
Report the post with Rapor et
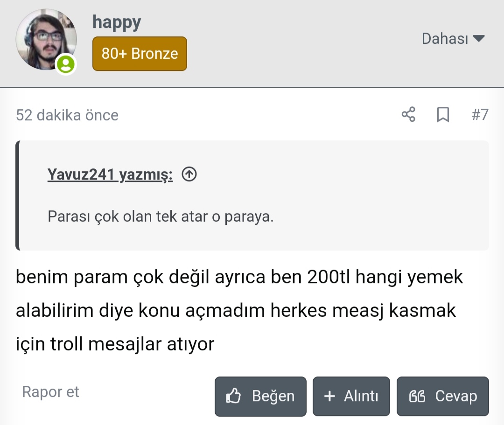point(50,392)
